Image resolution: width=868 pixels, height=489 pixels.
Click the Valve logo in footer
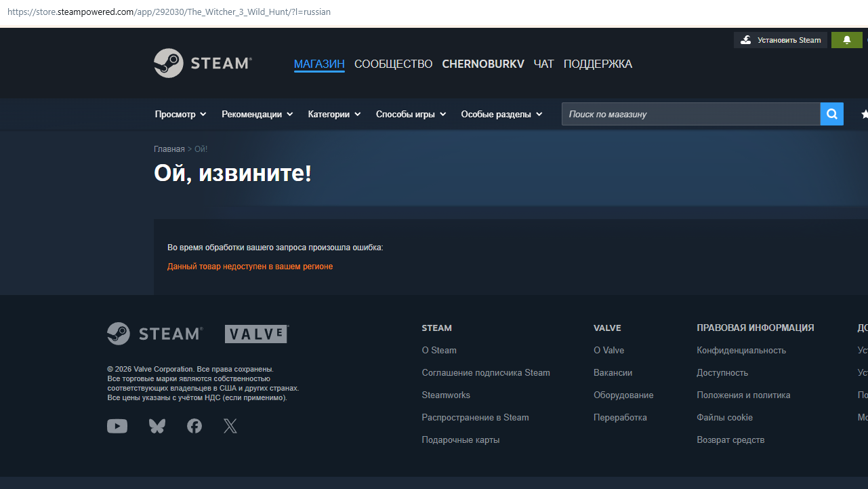pyautogui.click(x=257, y=334)
